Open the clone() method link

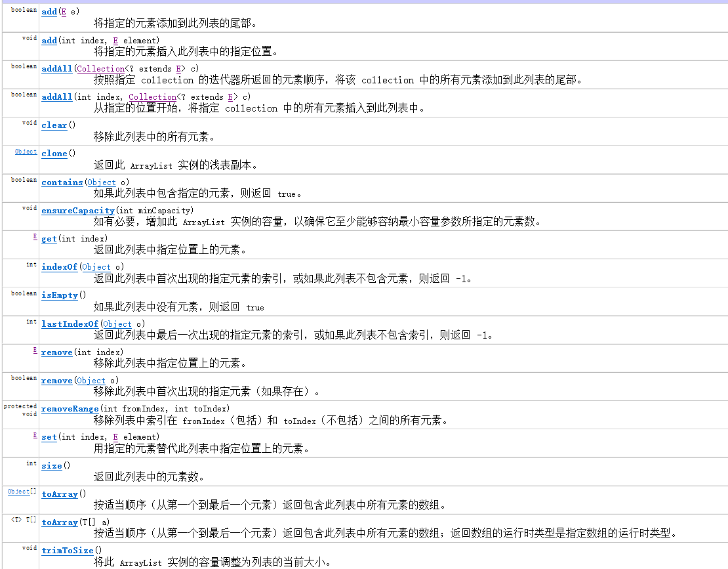[54, 154]
